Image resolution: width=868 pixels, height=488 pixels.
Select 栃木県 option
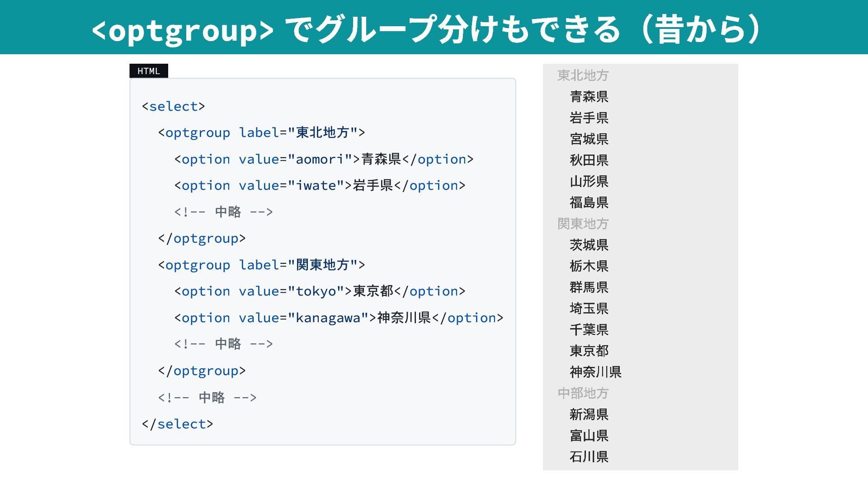point(589,267)
